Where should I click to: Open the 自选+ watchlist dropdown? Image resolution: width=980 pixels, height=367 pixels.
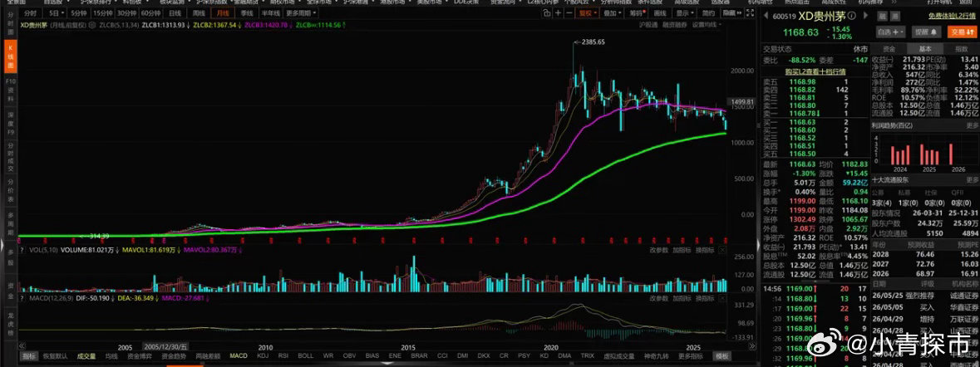890,32
